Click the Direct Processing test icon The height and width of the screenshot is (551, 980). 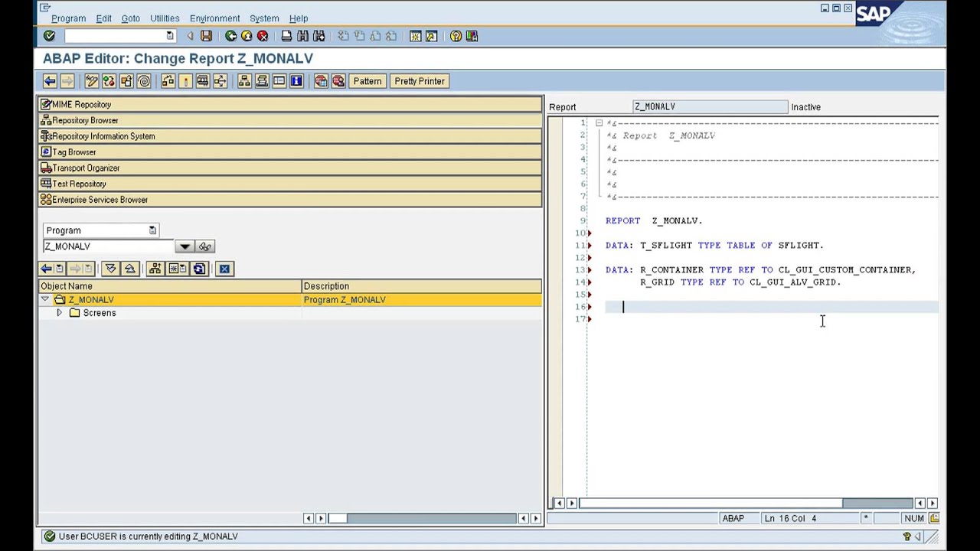pyautogui.click(x=203, y=81)
